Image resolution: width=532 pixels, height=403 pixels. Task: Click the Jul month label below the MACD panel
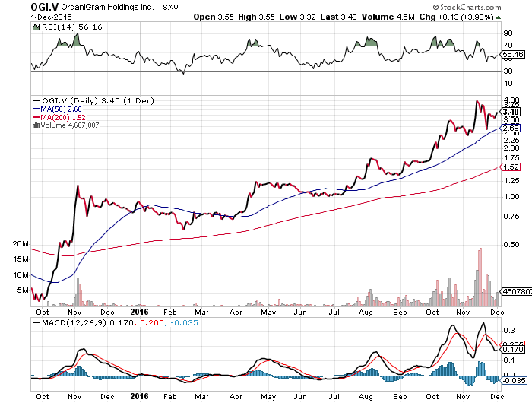pyautogui.click(x=334, y=397)
